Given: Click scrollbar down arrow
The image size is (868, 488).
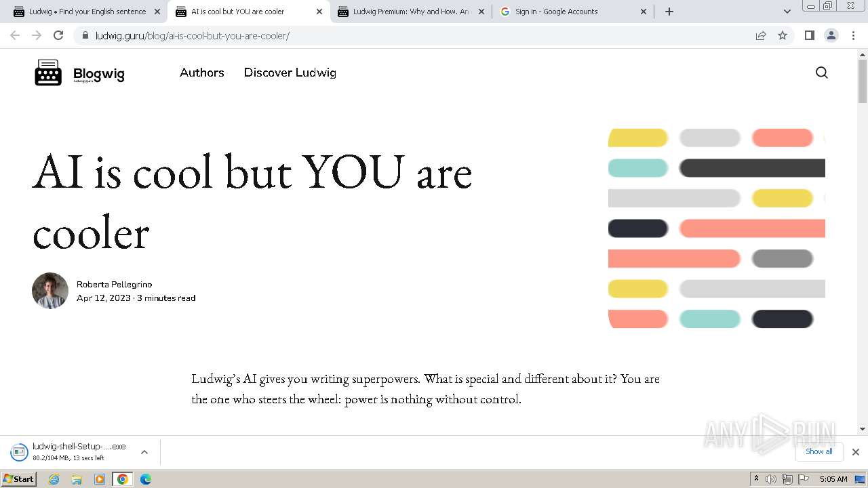Looking at the screenshot, I should pyautogui.click(x=863, y=429).
